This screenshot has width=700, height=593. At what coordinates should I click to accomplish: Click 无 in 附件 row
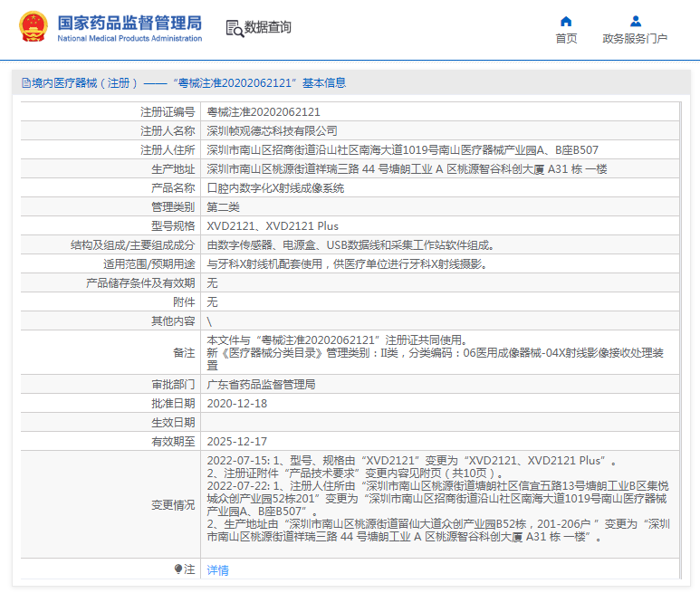click(x=212, y=302)
